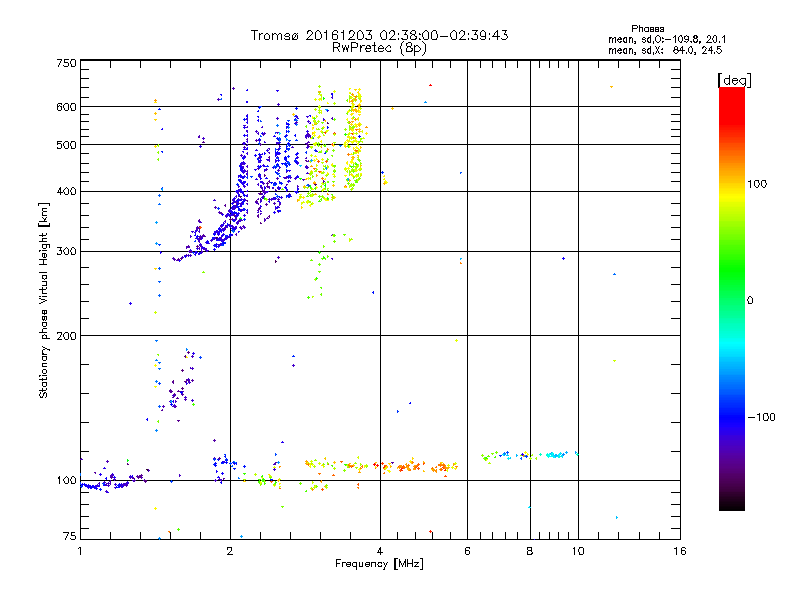This screenshot has width=800, height=600.
Task: Click the x-axis tick label '16'
Action: (x=680, y=551)
